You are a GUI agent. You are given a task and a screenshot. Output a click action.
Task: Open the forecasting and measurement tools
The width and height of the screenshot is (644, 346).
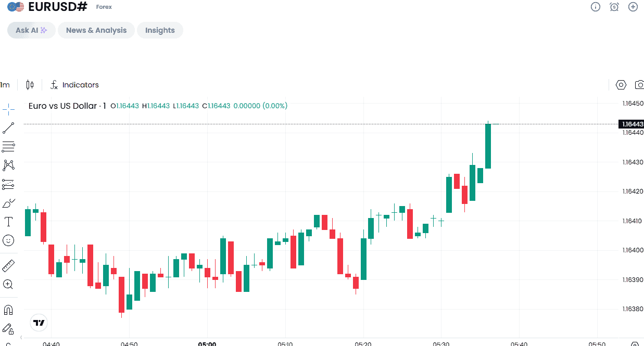pyautogui.click(x=8, y=184)
